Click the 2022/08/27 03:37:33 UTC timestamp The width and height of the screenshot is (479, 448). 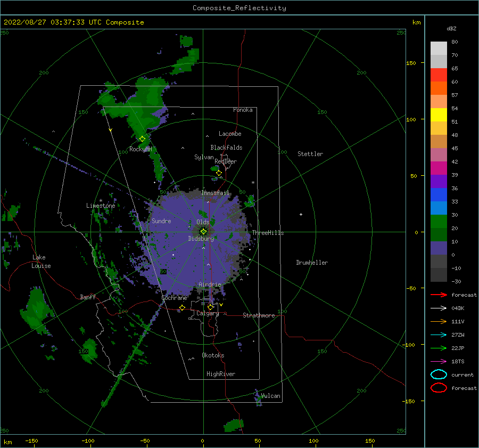click(52, 22)
